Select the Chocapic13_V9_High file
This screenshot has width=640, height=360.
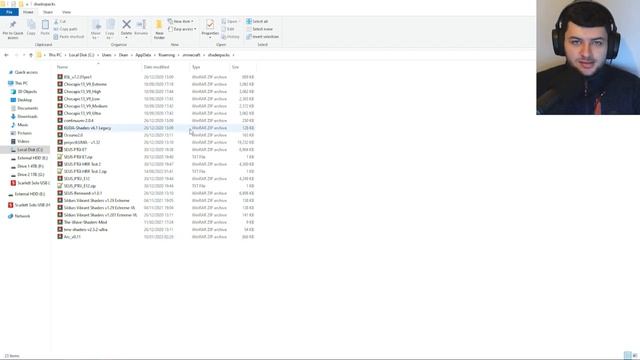coord(156,91)
